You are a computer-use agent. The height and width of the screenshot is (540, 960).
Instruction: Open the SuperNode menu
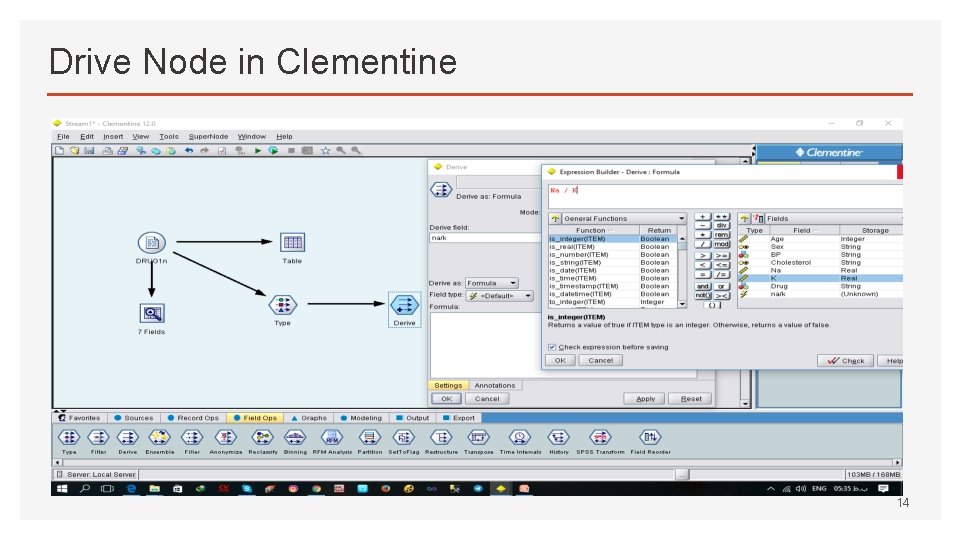pyautogui.click(x=208, y=137)
